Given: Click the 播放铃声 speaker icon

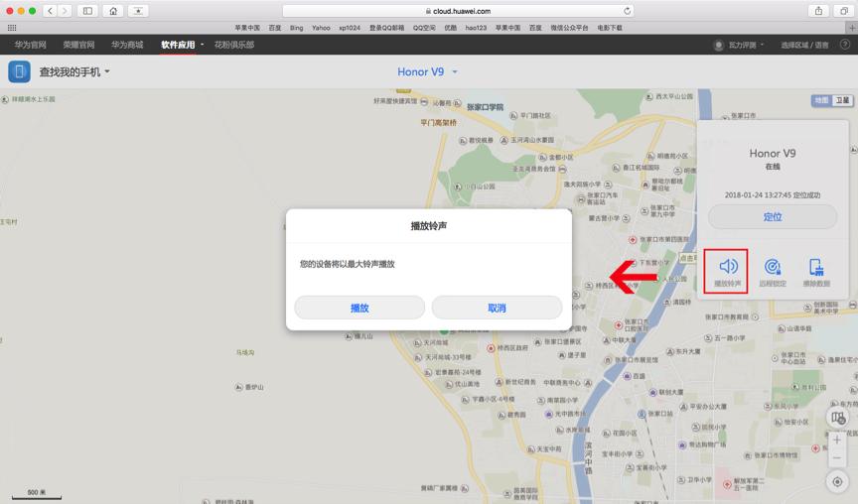Looking at the screenshot, I should (728, 266).
